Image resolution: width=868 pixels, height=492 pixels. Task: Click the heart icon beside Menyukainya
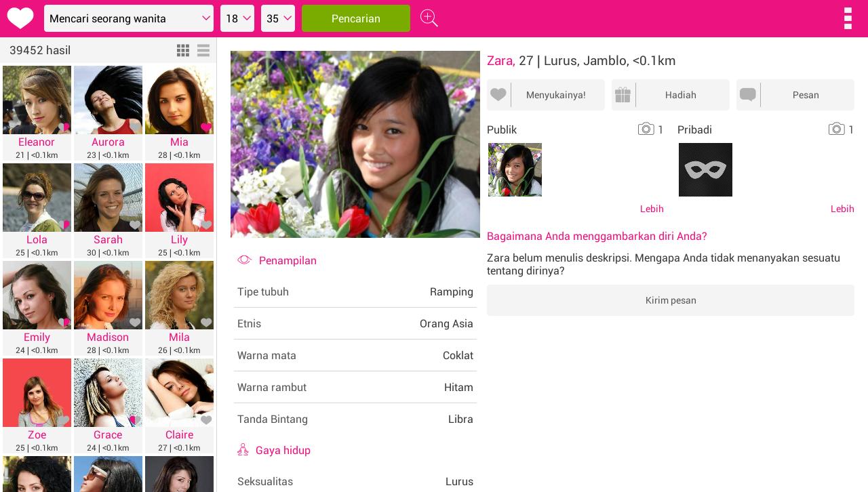click(x=498, y=95)
